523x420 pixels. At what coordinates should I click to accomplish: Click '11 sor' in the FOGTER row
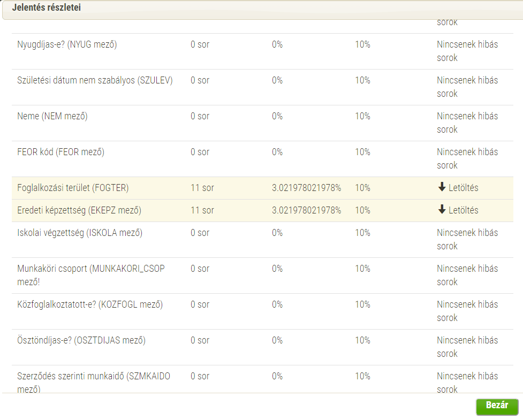(x=202, y=188)
